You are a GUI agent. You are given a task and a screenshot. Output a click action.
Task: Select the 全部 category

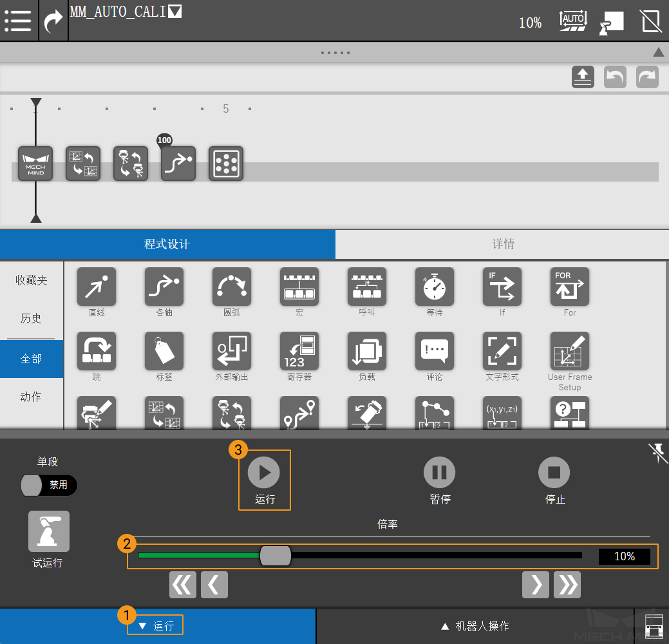click(x=31, y=359)
